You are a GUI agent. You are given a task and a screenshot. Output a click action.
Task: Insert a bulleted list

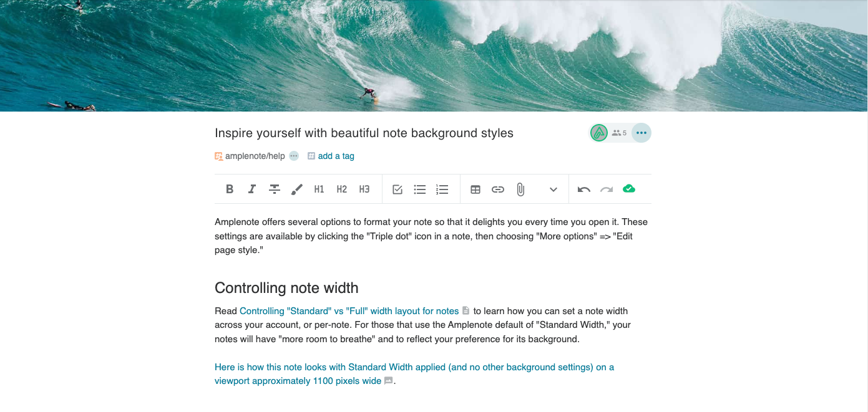(420, 189)
